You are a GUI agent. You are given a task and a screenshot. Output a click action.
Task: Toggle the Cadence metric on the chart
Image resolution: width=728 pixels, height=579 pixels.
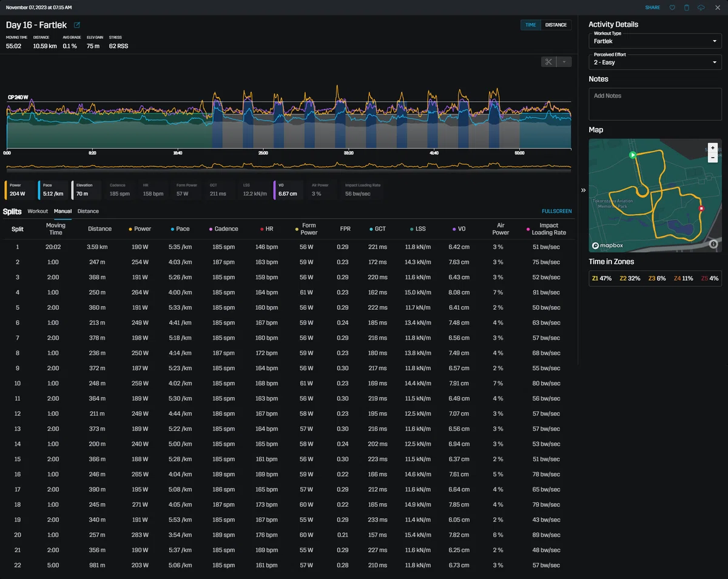click(121, 190)
